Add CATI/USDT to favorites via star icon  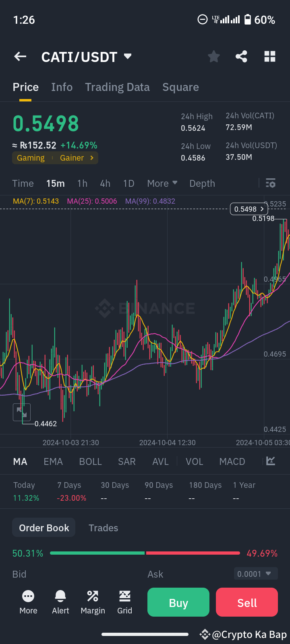click(x=213, y=56)
